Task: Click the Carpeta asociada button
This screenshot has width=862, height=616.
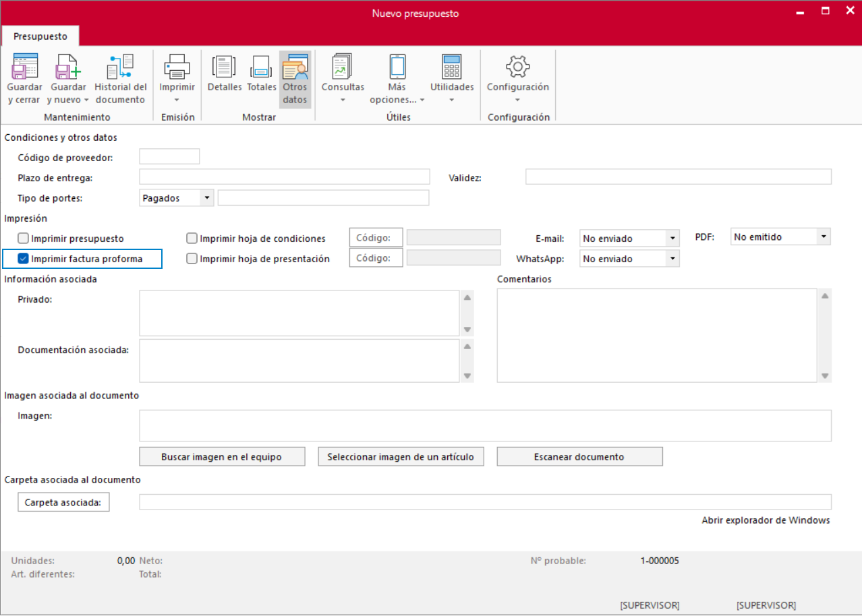Action: coord(63,502)
